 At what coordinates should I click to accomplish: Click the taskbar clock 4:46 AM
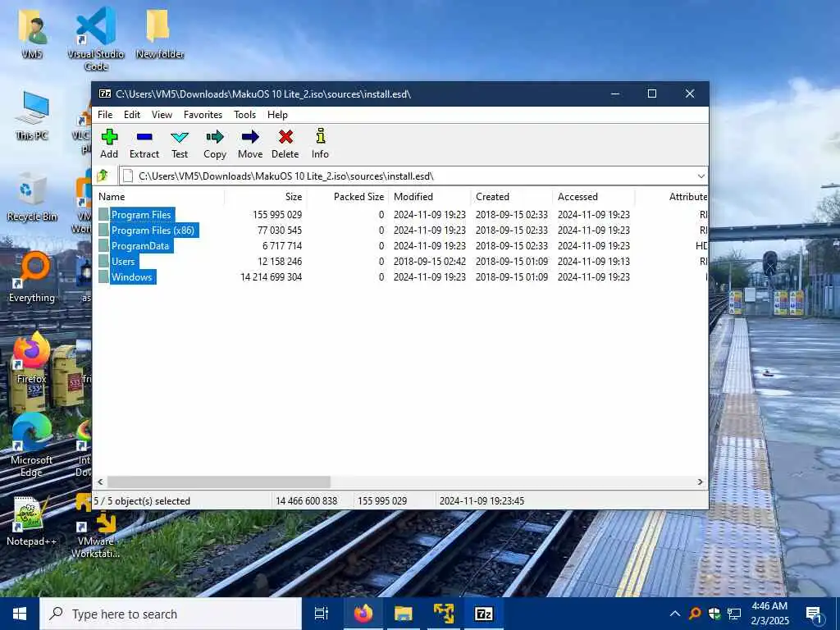(769, 606)
